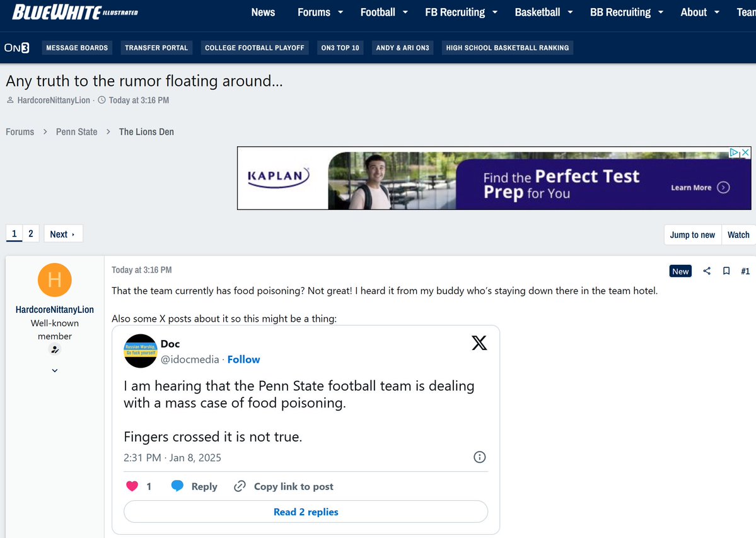Open the Football menu item
The height and width of the screenshot is (538, 756).
378,12
